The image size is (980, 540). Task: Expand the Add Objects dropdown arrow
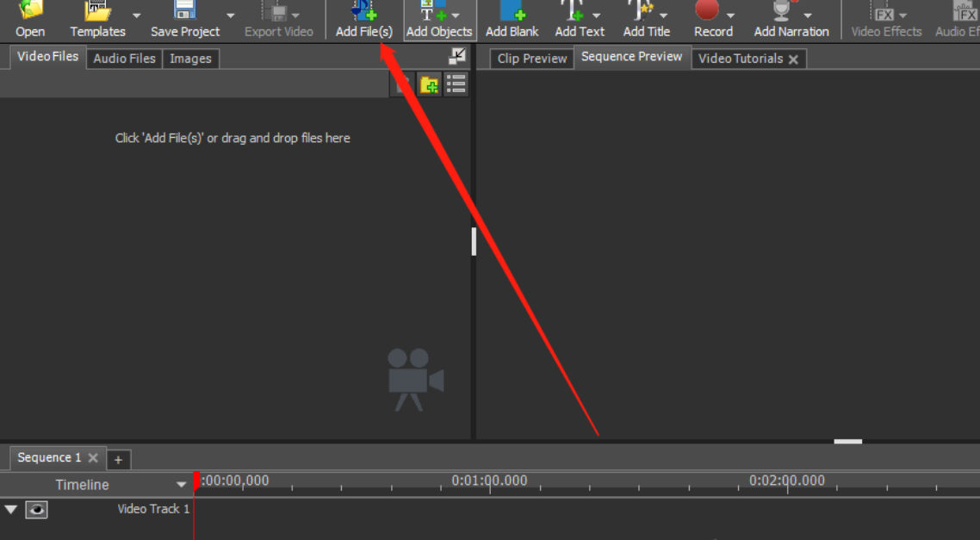(456, 16)
